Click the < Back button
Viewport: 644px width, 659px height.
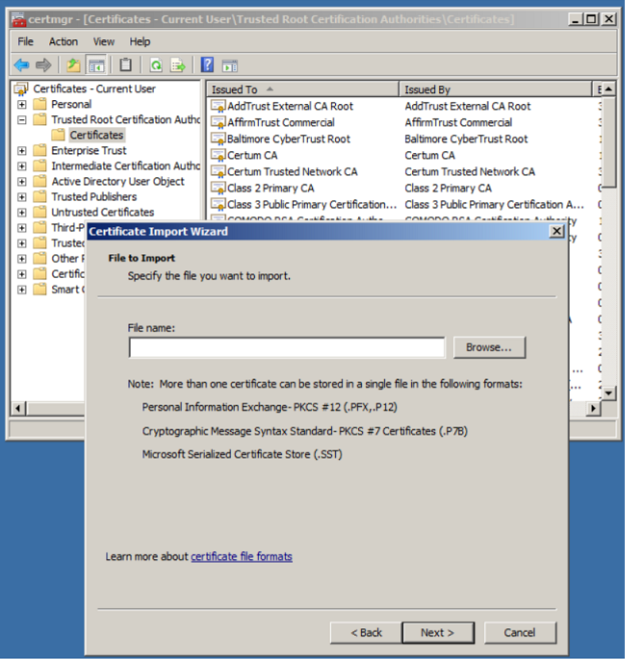coord(366,632)
